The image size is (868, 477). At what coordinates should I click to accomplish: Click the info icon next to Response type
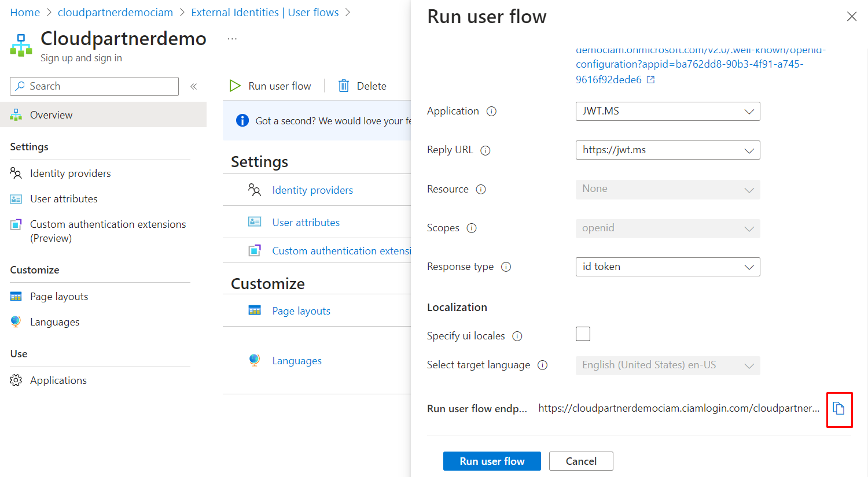[506, 267]
